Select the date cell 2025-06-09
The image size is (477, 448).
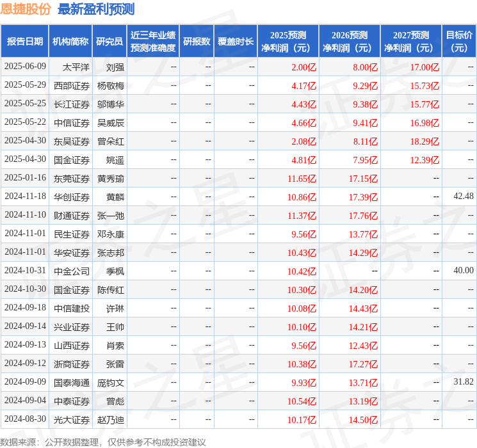25,67
